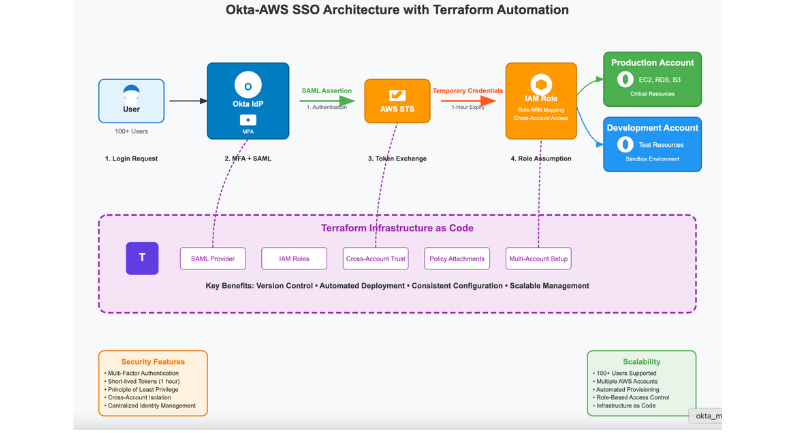The image size is (800, 433).
Task: Click the diagram title text
Action: (398, 10)
